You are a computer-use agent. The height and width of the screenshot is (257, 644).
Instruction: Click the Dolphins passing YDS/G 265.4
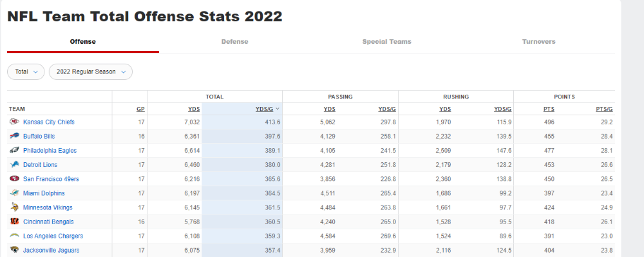pyautogui.click(x=388, y=193)
